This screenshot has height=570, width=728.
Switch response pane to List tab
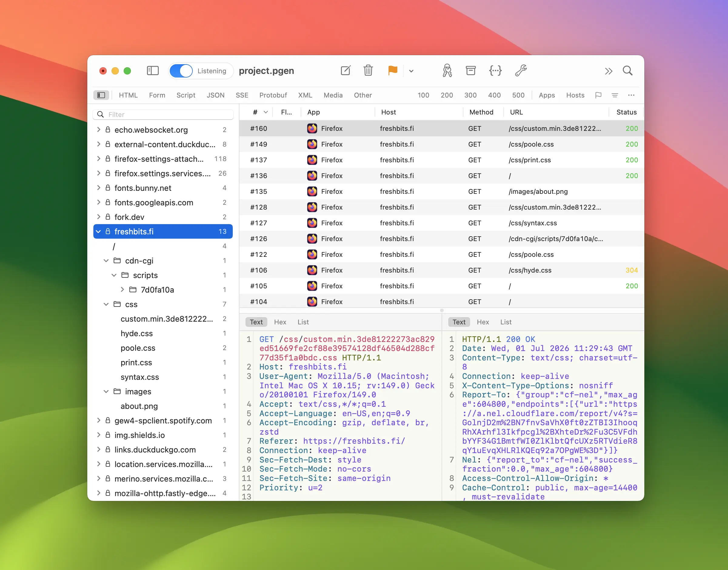click(506, 322)
